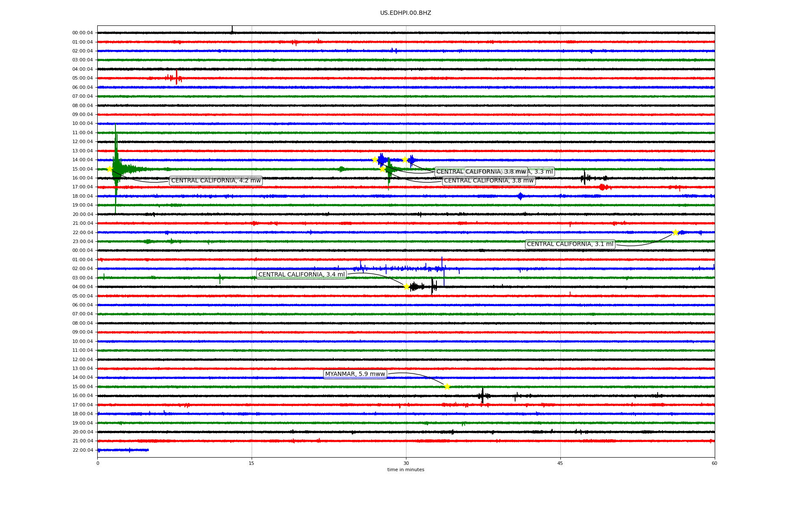Click the star marker for the 4.2 mw event
The width and height of the screenshot is (812, 508).
tap(110, 169)
